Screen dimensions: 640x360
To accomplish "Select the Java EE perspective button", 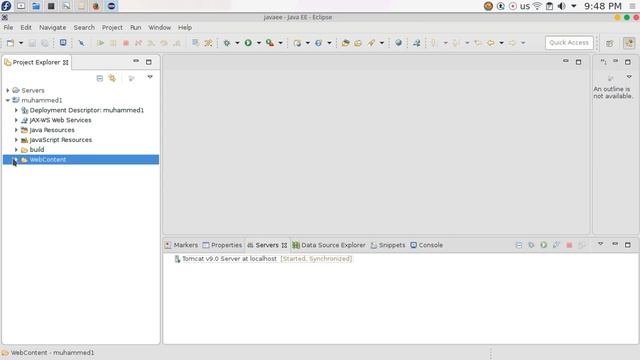I will [629, 43].
